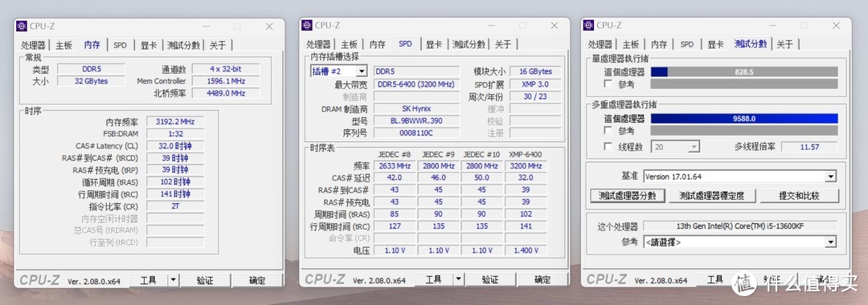Open 主板 tab in right benchmark window

(631, 45)
